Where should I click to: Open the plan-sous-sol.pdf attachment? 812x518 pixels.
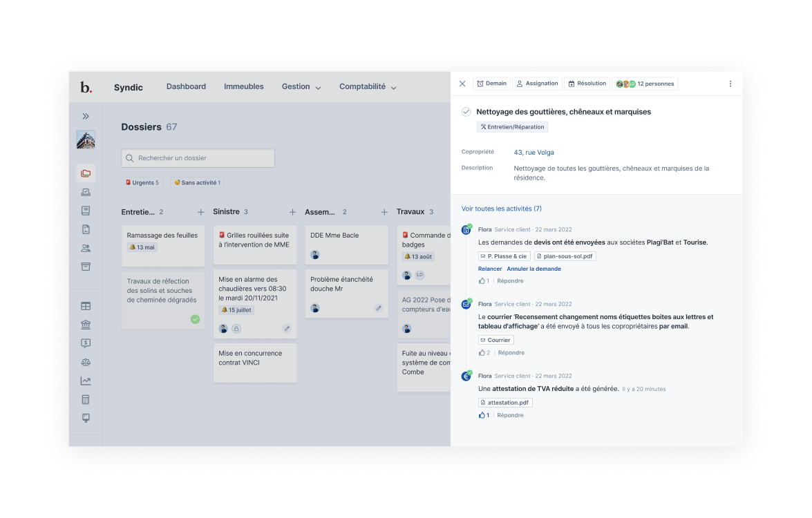(565, 256)
